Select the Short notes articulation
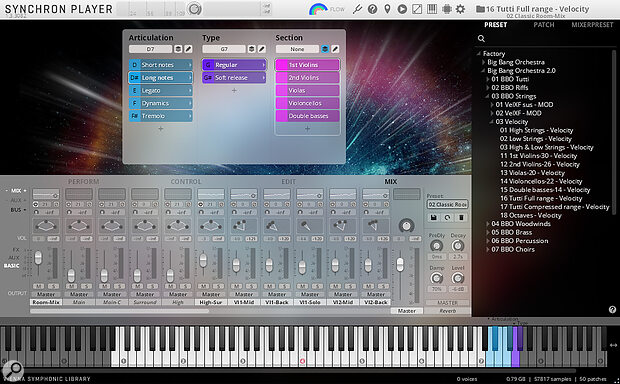This screenshot has height=384, width=620. coord(161,65)
